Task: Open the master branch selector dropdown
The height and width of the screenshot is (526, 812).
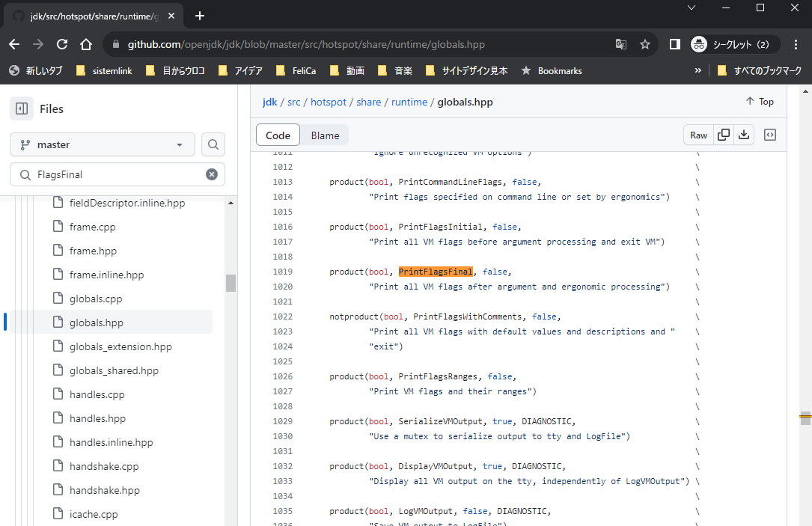Action: pyautogui.click(x=103, y=145)
